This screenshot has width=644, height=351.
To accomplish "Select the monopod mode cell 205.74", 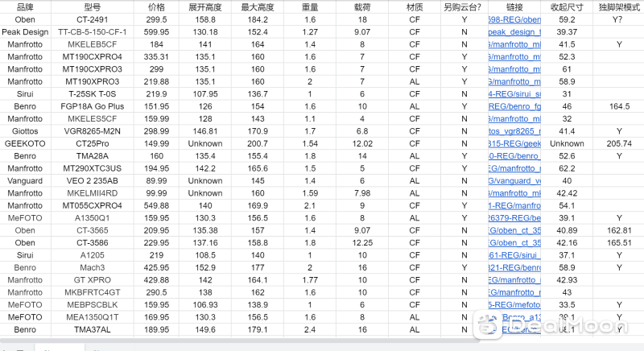I will tap(619, 143).
